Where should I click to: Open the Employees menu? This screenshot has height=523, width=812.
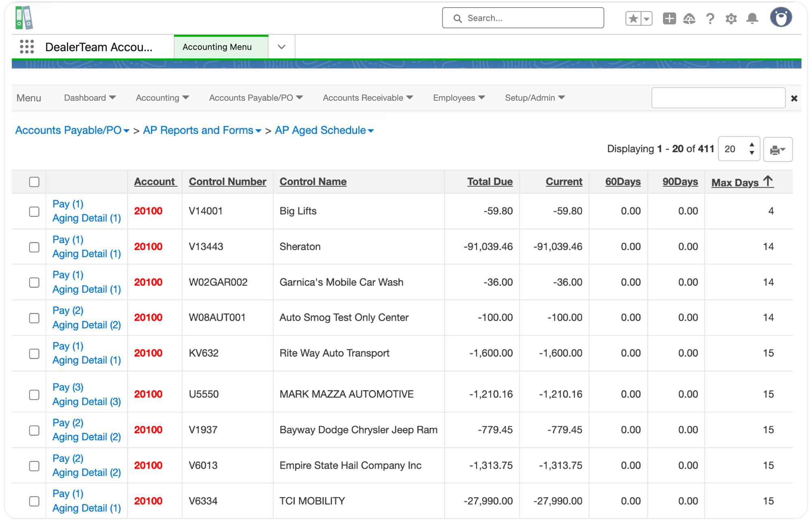pyautogui.click(x=459, y=98)
